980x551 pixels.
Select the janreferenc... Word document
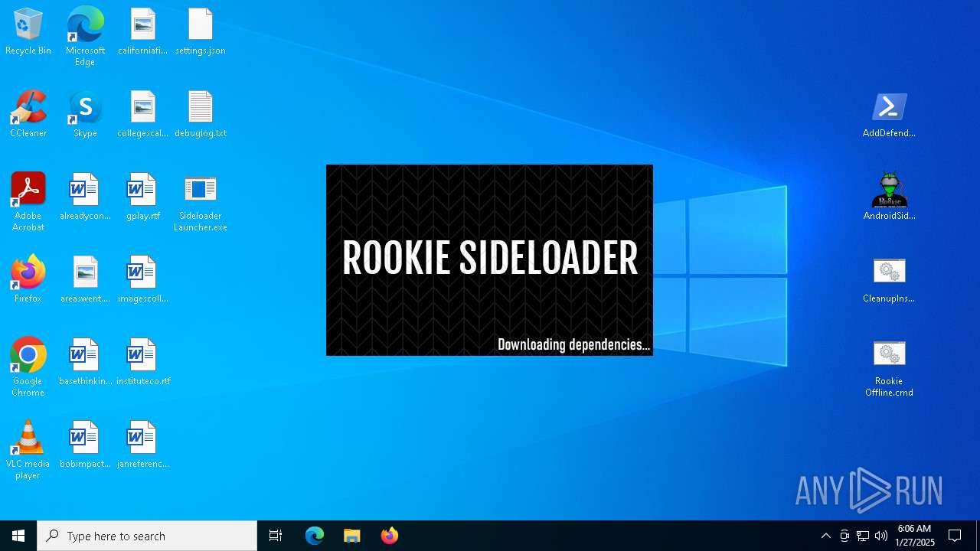click(x=142, y=445)
